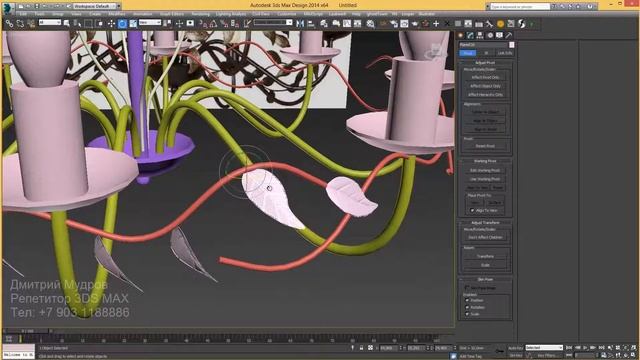This screenshot has height=360, width=640.
Task: Click the Affect Object Only button
Action: tap(485, 86)
